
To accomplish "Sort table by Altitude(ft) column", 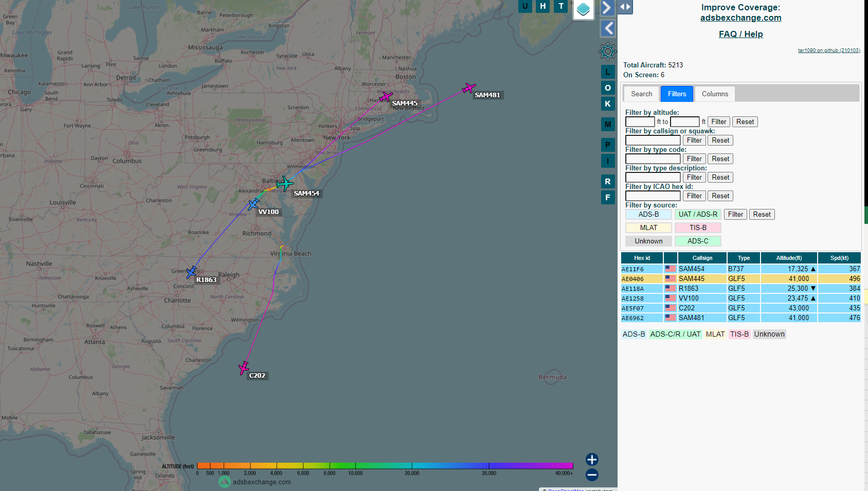I will pyautogui.click(x=789, y=258).
